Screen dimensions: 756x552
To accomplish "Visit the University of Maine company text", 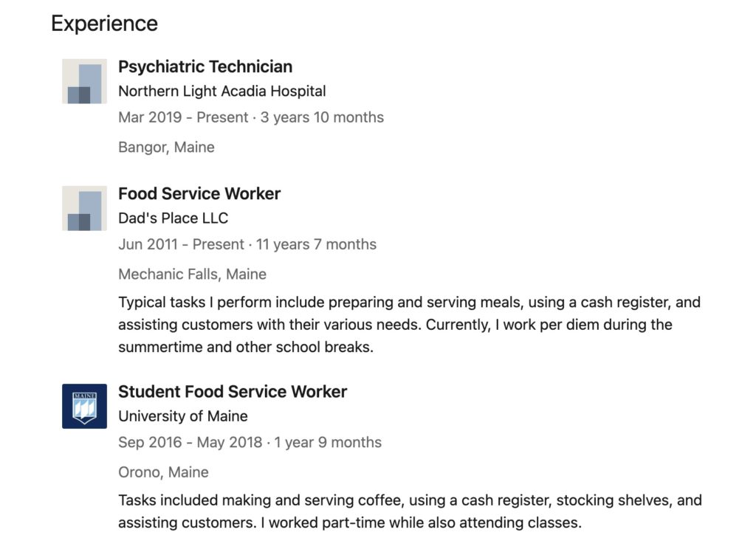I will [x=183, y=416].
